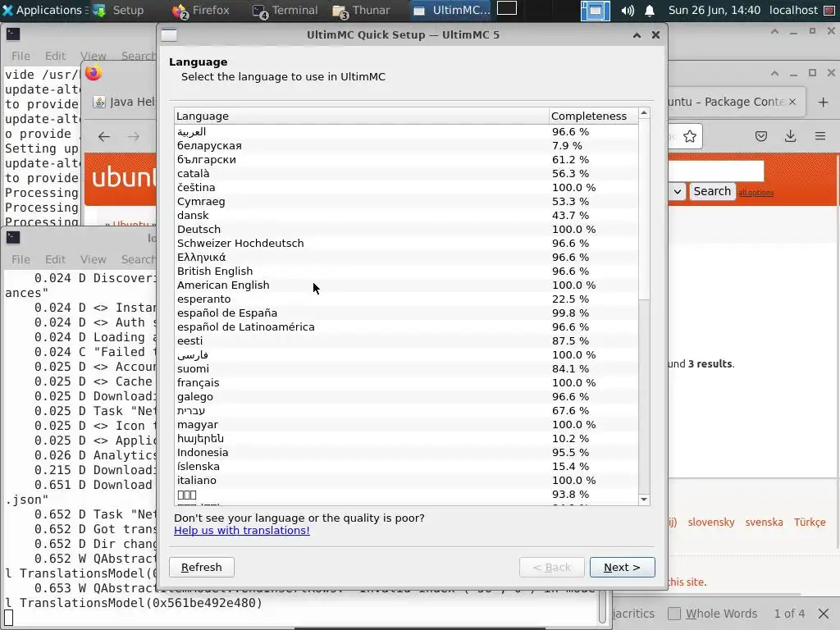Image resolution: width=840 pixels, height=630 pixels.
Task: Select American English in the language list
Action: 406,285
